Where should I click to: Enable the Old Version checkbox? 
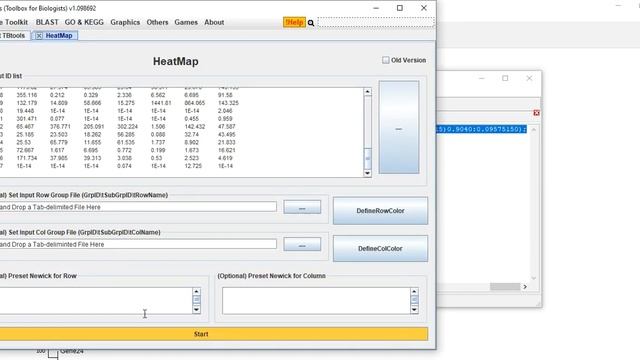[x=386, y=60]
